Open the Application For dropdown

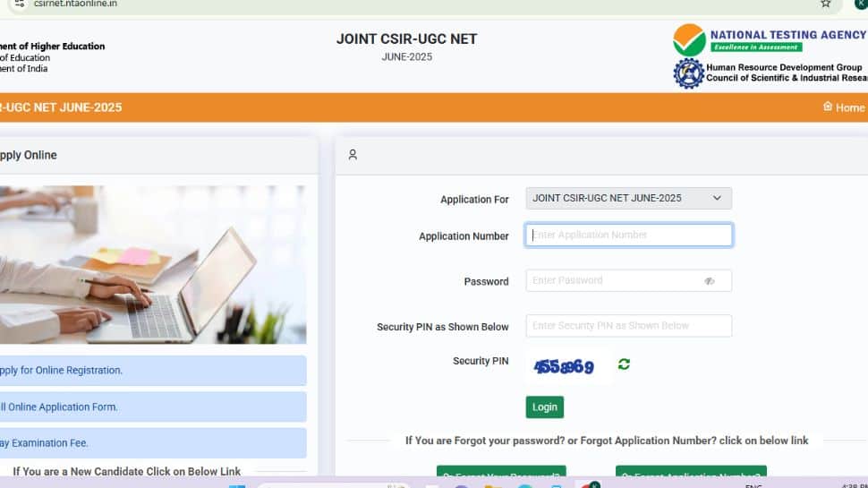(628, 198)
